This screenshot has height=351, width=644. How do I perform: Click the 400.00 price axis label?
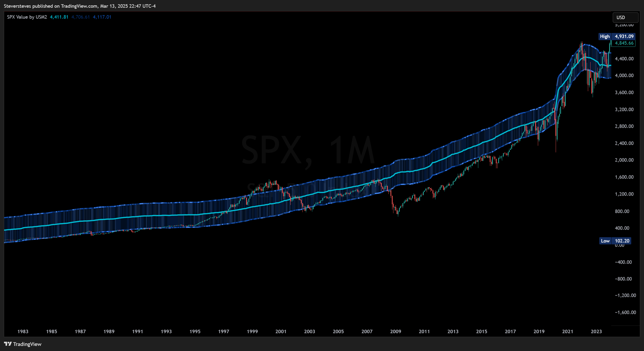(x=622, y=228)
